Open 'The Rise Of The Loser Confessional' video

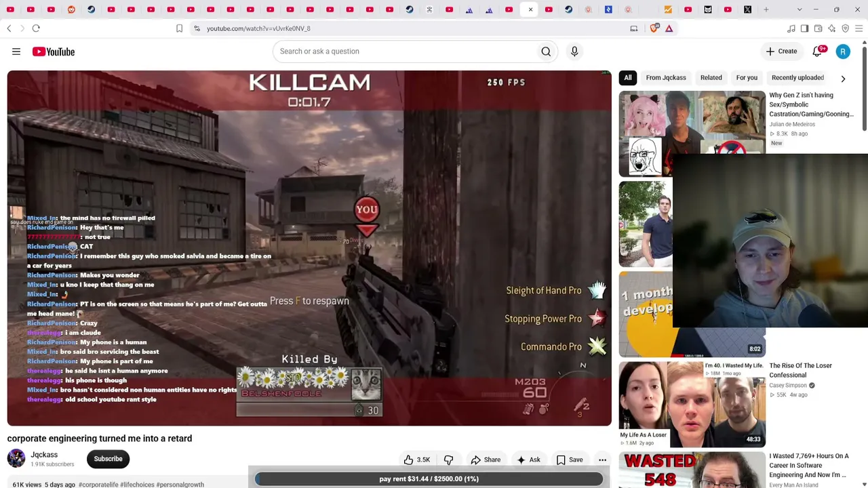[800, 370]
